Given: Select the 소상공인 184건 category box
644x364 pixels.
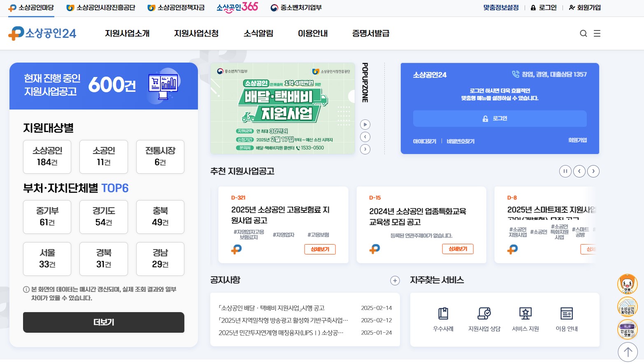Looking at the screenshot, I should point(47,157).
